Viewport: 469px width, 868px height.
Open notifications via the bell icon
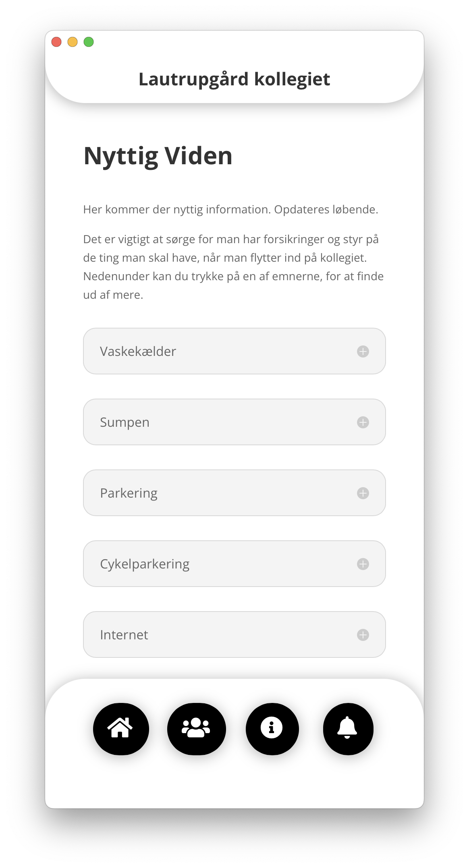coord(348,729)
